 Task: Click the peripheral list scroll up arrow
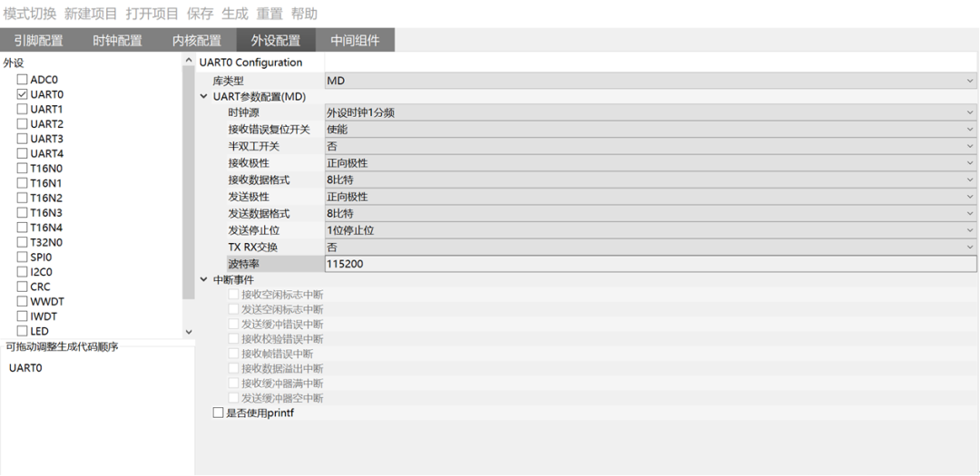click(189, 59)
